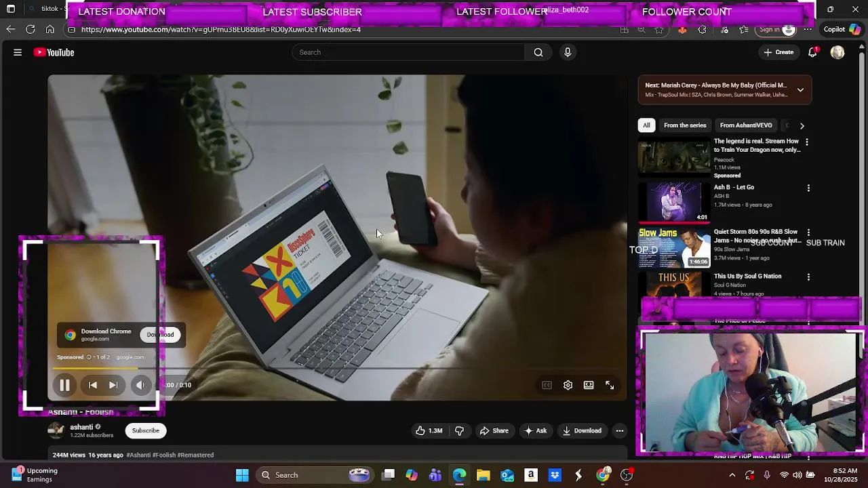Click the Create button in YouTube header
The height and width of the screenshot is (488, 868).
(778, 52)
